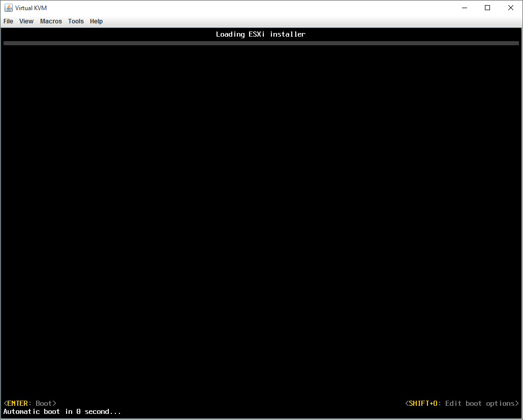Click the Java icon in title bar

[9, 8]
